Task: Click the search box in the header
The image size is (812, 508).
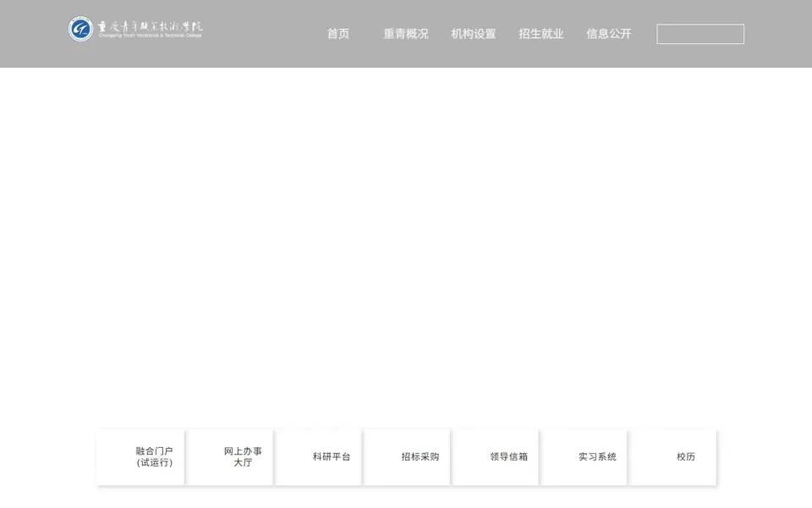Action: [x=700, y=34]
